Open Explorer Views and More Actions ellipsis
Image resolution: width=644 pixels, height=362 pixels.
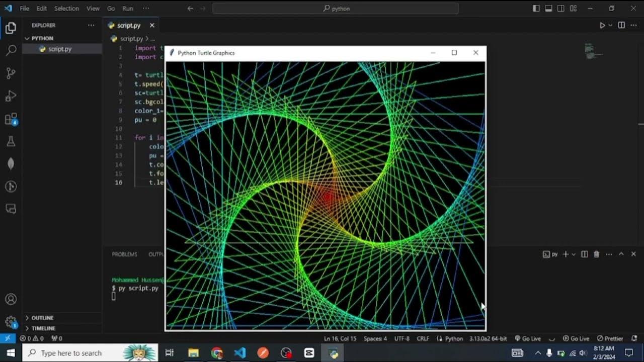(x=91, y=25)
